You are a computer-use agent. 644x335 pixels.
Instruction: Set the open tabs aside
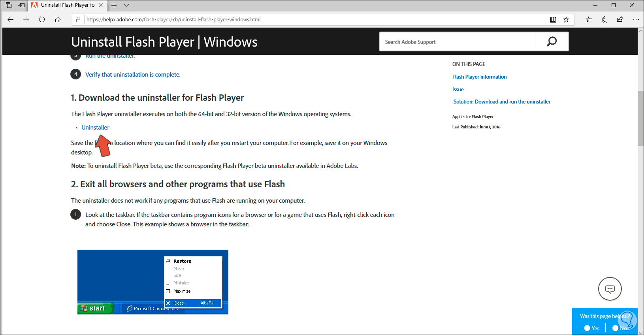click(x=21, y=5)
